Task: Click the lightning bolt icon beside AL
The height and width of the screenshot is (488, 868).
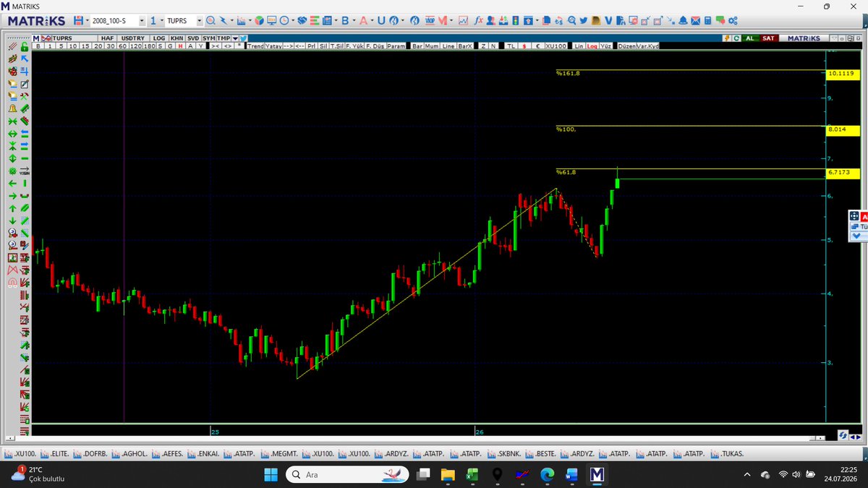Action: tap(727, 38)
